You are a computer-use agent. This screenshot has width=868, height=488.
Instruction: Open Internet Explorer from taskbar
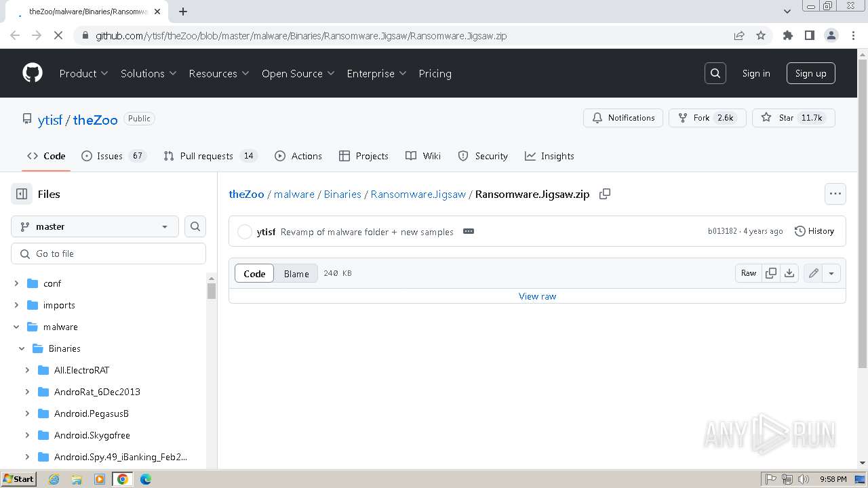click(54, 479)
